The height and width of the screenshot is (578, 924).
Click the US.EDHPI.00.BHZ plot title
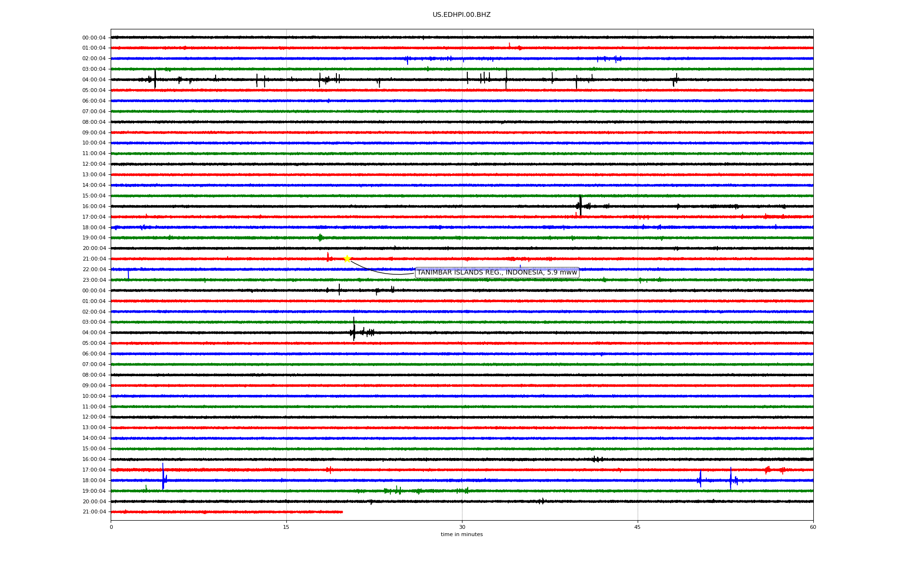pyautogui.click(x=462, y=15)
